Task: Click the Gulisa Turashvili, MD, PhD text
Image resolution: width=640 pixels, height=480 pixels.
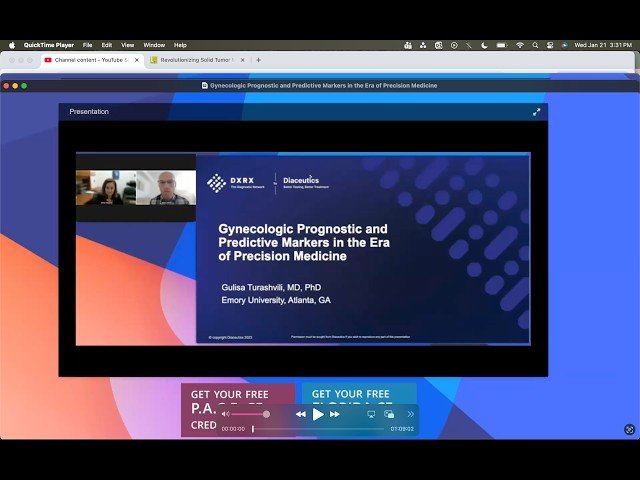Action: [x=271, y=287]
